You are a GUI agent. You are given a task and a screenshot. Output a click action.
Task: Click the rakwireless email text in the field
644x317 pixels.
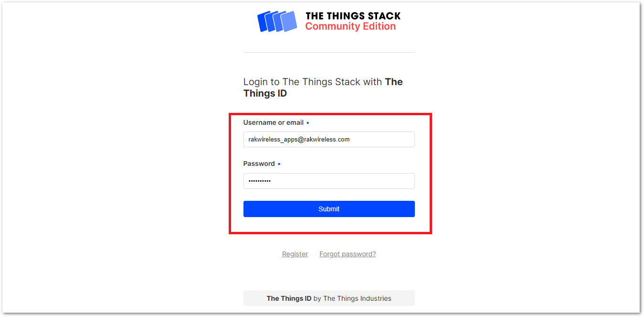pyautogui.click(x=299, y=140)
